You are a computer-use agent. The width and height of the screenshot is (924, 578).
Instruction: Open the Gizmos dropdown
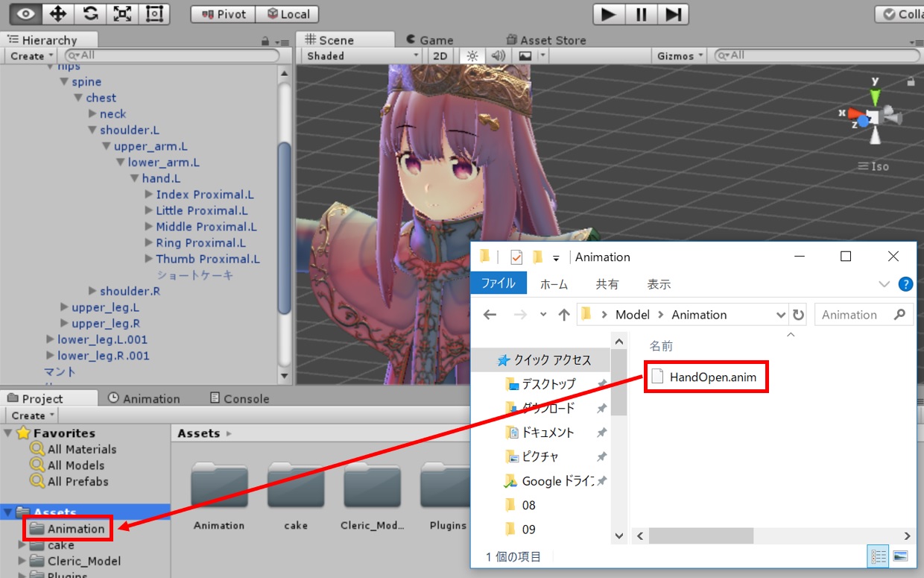tap(679, 56)
